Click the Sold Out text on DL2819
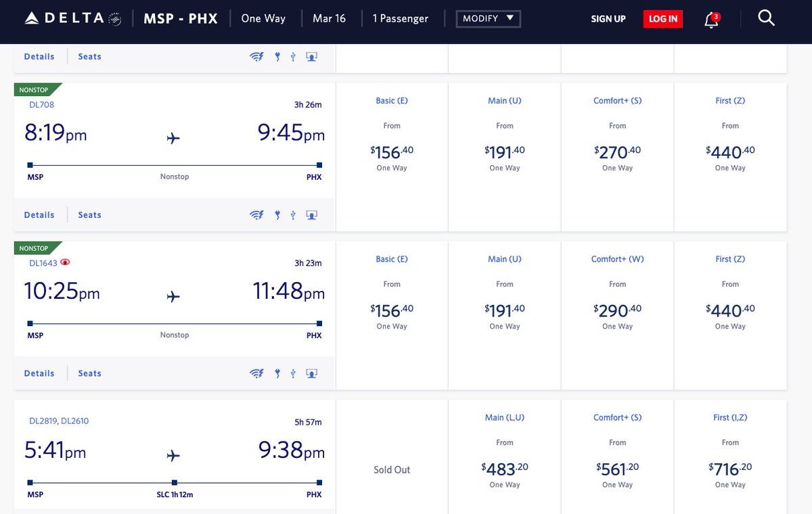 392,469
